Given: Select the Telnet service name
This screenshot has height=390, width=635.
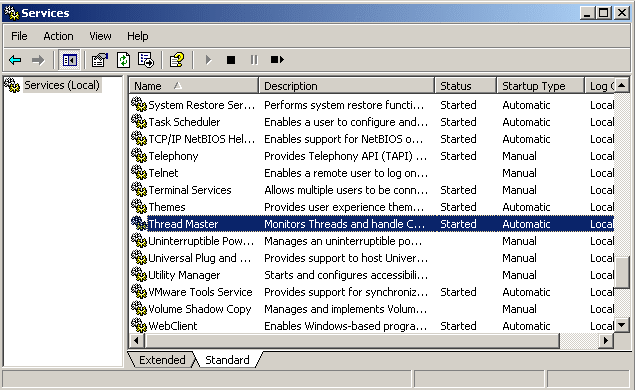Looking at the screenshot, I should click(x=163, y=173).
